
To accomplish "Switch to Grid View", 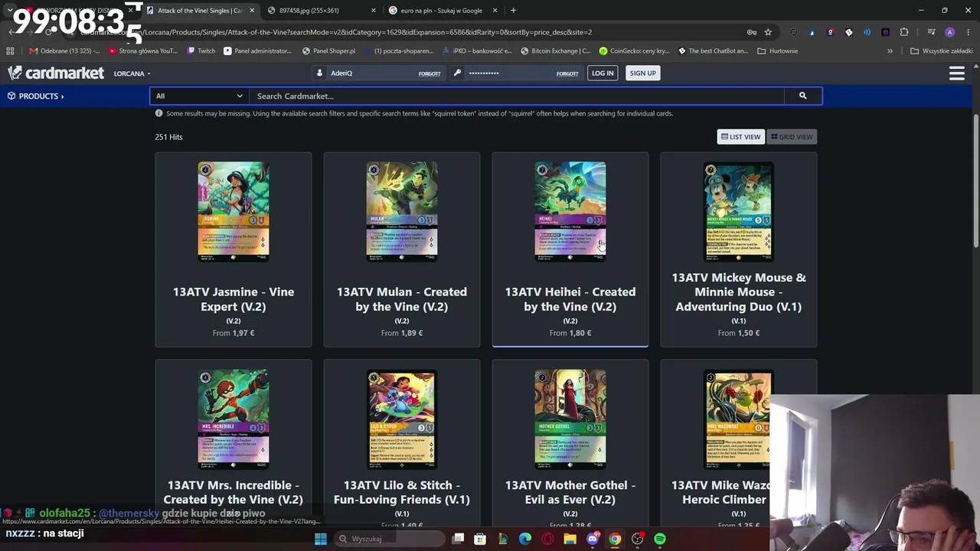I will 792,137.
